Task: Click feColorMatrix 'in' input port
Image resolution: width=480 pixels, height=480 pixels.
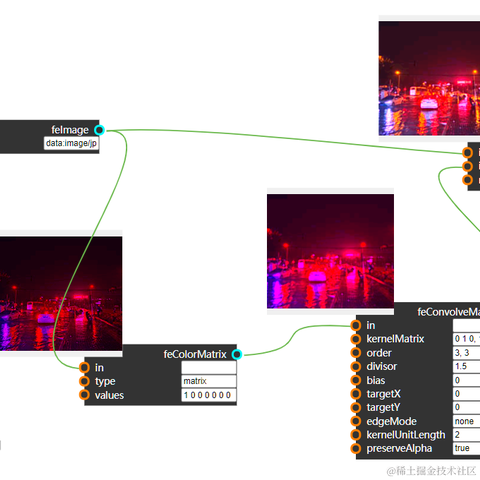Action: tap(84, 368)
